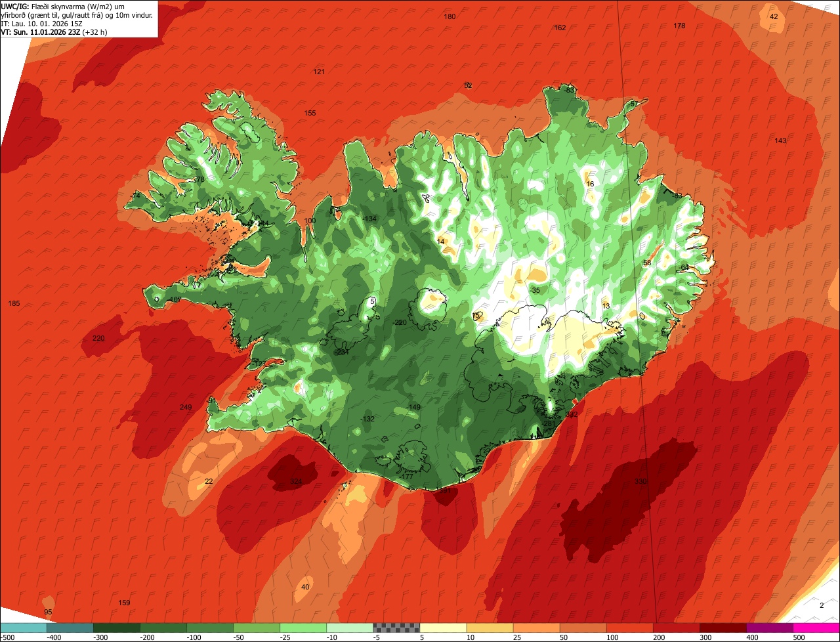
Task: Click the 178 value label
Action: point(679,26)
